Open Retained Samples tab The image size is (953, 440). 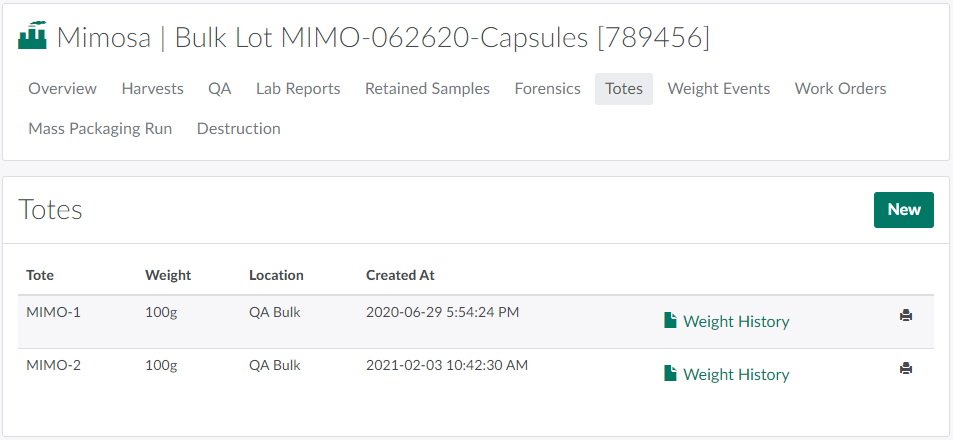coord(427,89)
